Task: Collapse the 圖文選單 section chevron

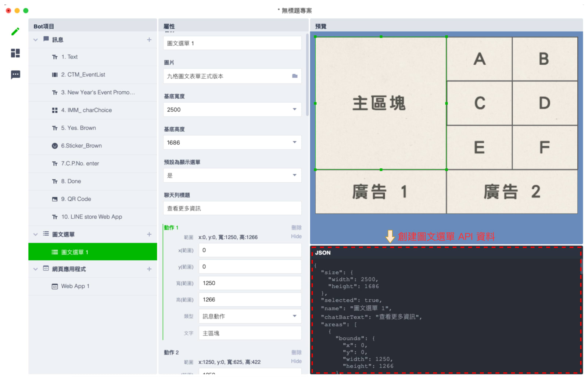Action: 36,234
